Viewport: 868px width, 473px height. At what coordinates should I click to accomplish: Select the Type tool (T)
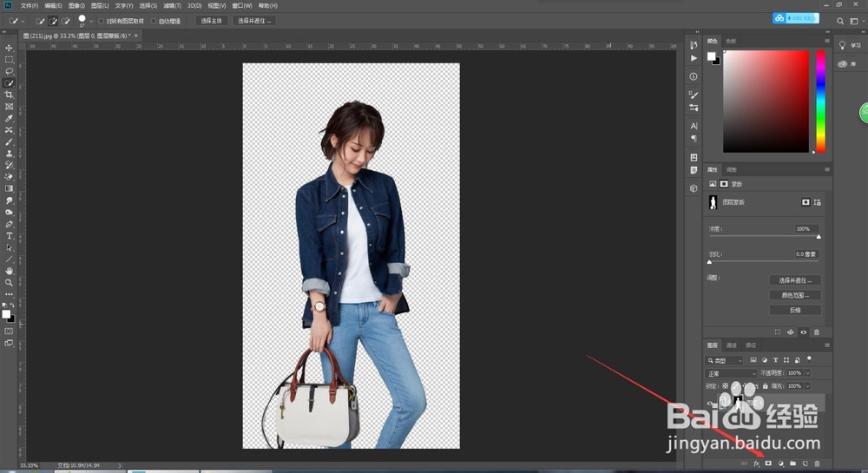9,236
